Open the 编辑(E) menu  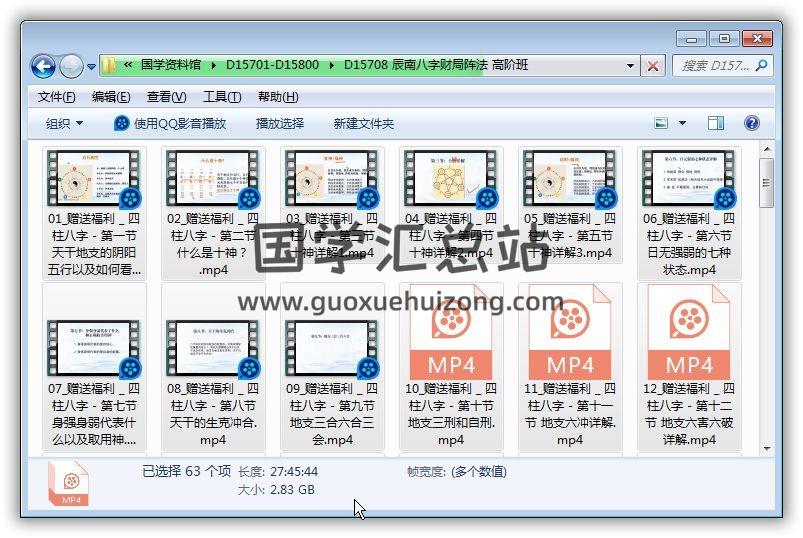111,97
